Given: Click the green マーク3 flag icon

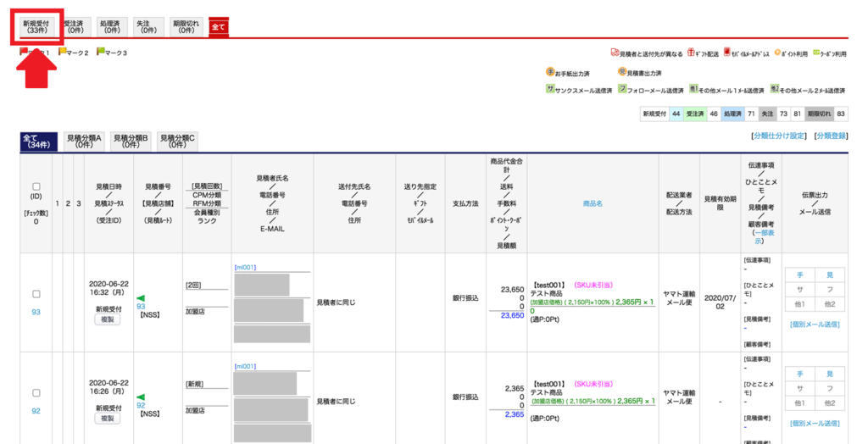Looking at the screenshot, I should click(x=101, y=52).
